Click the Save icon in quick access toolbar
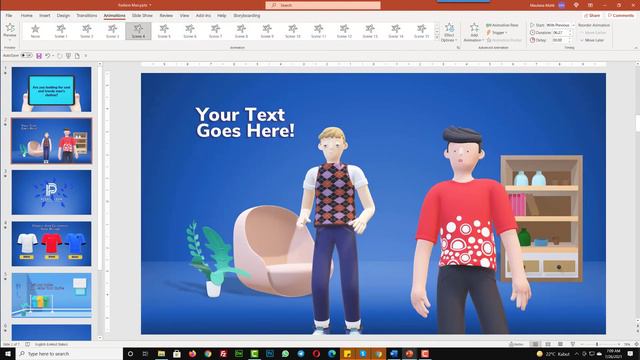 [39, 56]
